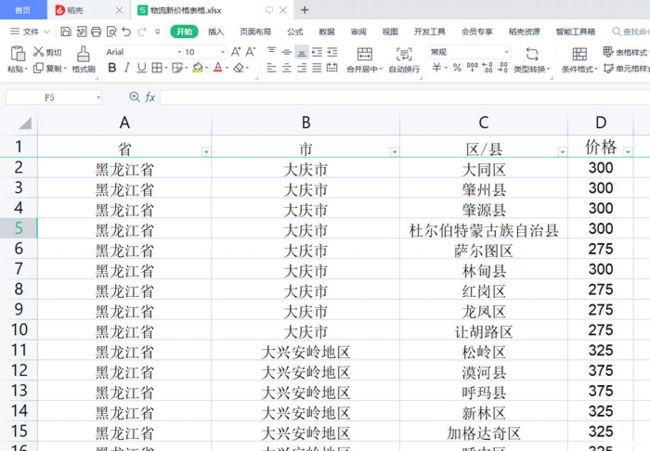Save the workbook with the save icon
Image resolution: width=650 pixels, height=451 pixels.
(65, 32)
